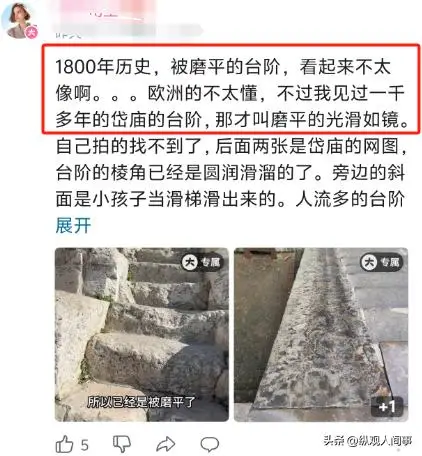The height and width of the screenshot is (456, 422).
Task: Click the pink badge on avatar
Action: (x=32, y=33)
